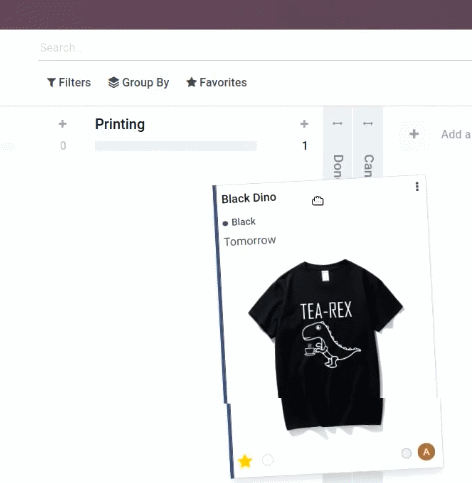Viewport: 472px width, 483px height.
Task: Click the plus icon to add column
Action: (414, 134)
